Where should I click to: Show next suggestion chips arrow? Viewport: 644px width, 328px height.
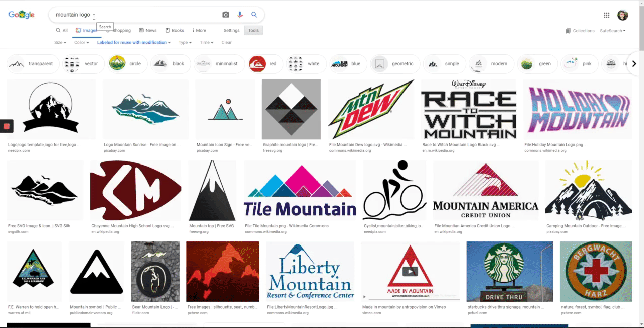point(634,64)
